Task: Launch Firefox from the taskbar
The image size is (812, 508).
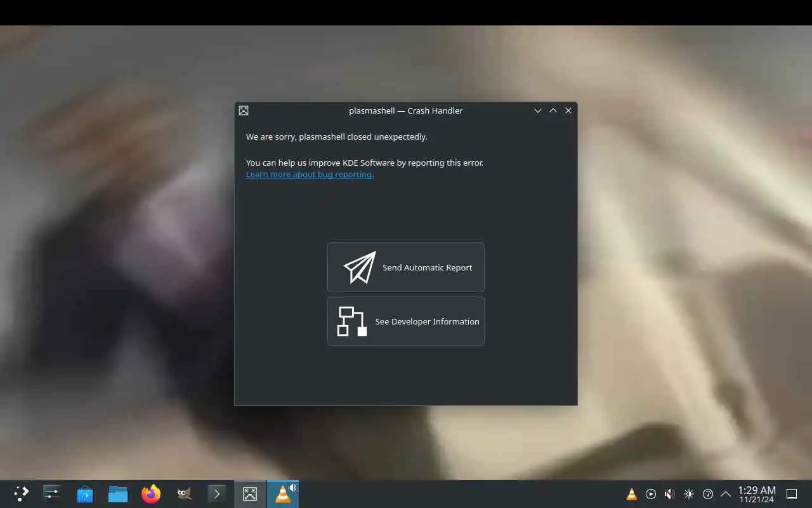Action: tap(151, 494)
